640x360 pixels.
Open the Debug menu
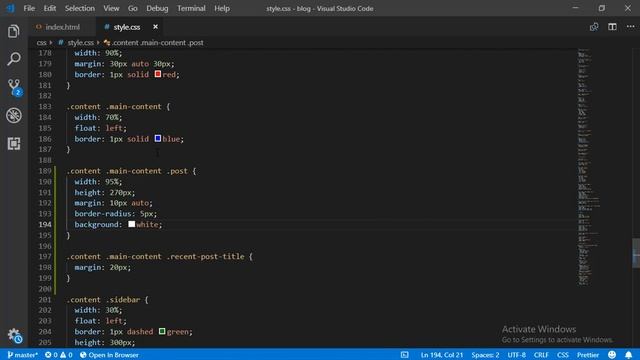tap(157, 8)
